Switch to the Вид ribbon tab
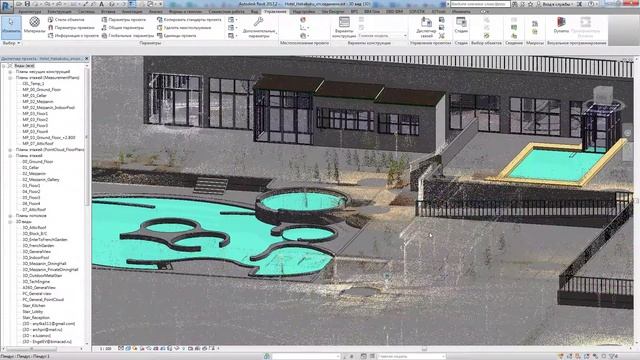Image resolution: width=640 pixels, height=360 pixels. pyautogui.click(x=254, y=12)
